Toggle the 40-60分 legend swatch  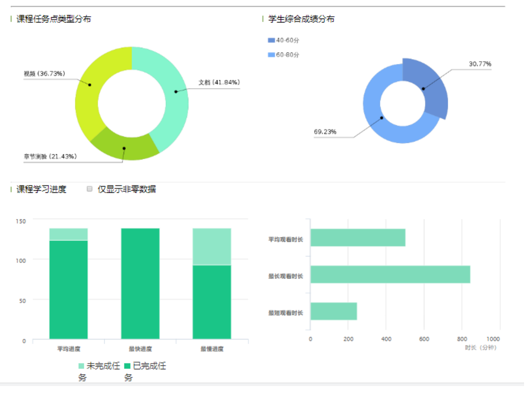(x=271, y=41)
